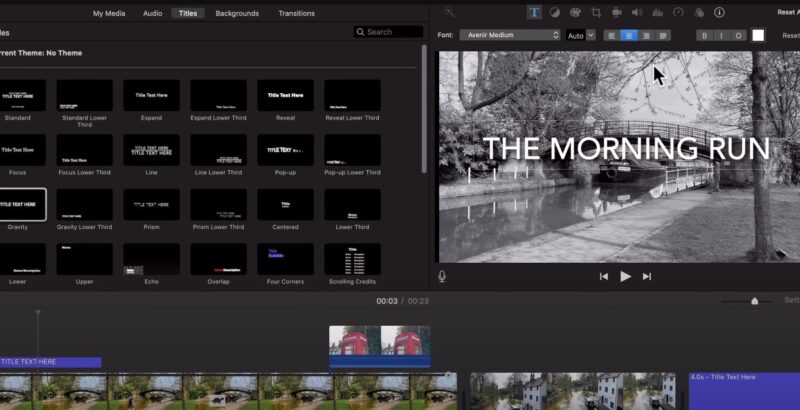The image size is (800, 410).
Task: Select the Pop-up title style
Action: click(285, 150)
